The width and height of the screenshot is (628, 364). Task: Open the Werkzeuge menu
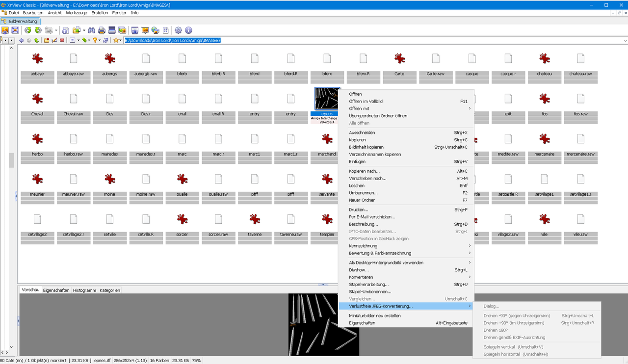pyautogui.click(x=77, y=13)
